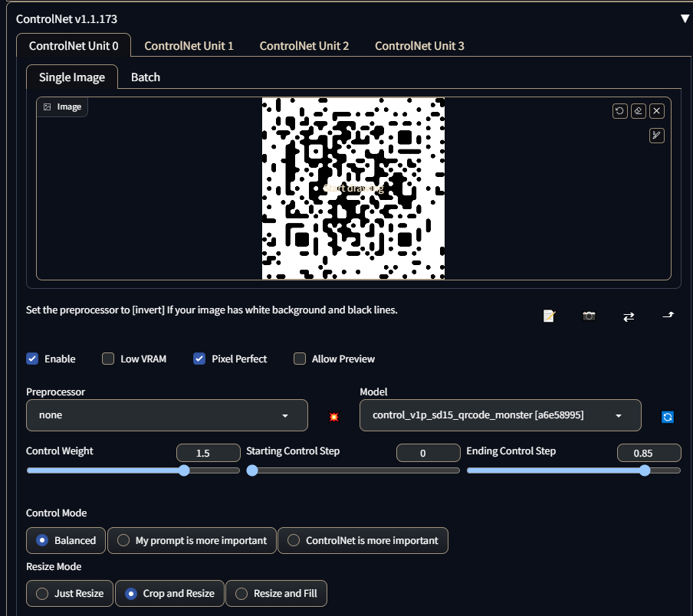Click the eraser icon on image canvas

click(x=639, y=111)
